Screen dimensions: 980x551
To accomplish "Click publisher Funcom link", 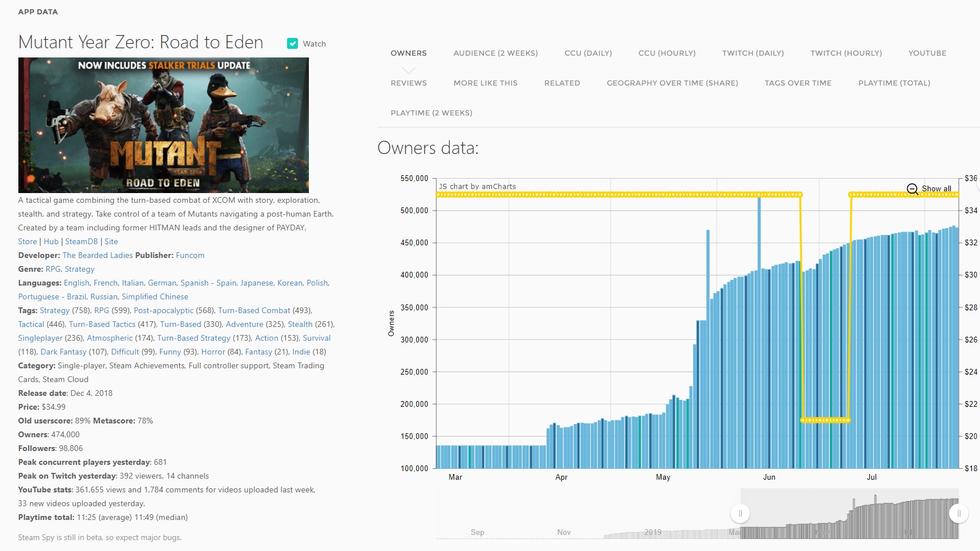I will pyautogui.click(x=190, y=255).
